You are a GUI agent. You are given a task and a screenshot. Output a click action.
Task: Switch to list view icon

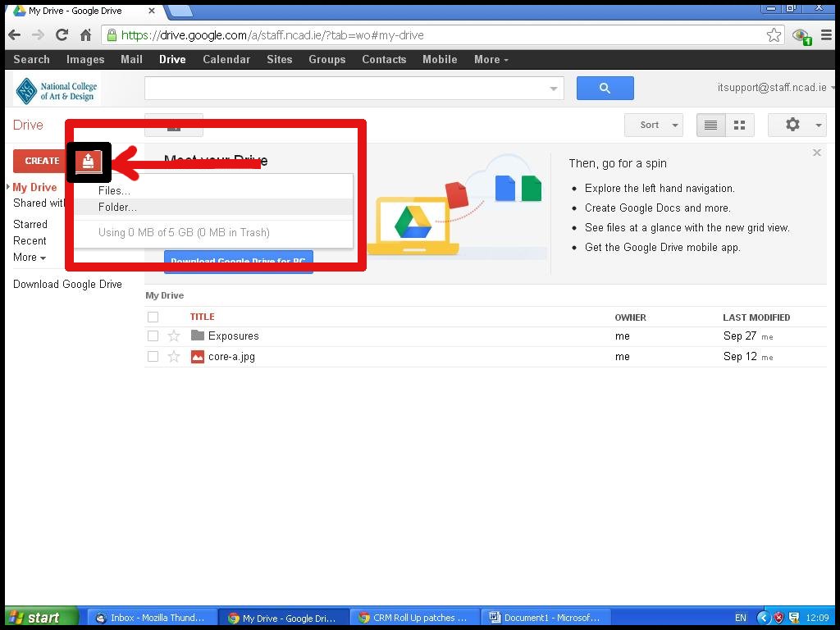pyautogui.click(x=711, y=125)
